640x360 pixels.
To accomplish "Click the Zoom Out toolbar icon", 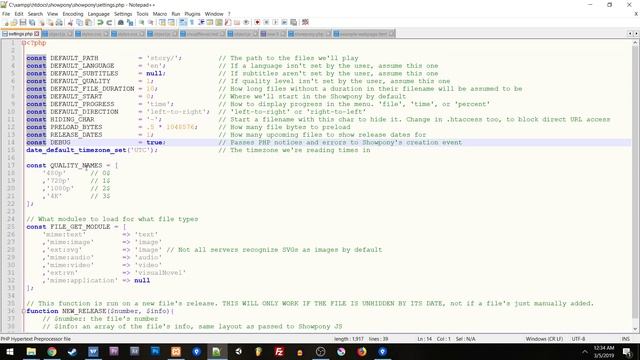I will [151, 22].
